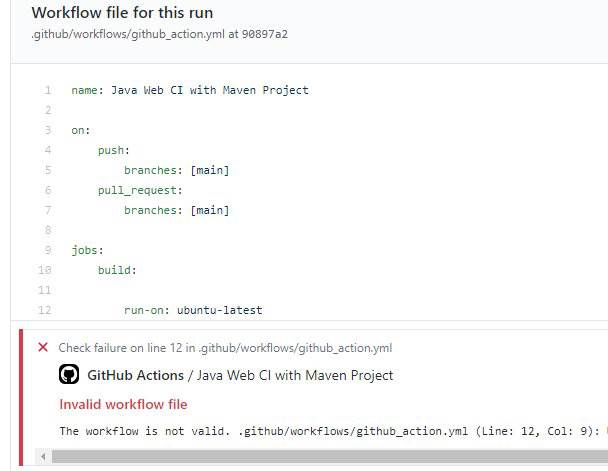This screenshot has width=608, height=471.
Task: Select line number 12 in the gutter
Action: 45,310
